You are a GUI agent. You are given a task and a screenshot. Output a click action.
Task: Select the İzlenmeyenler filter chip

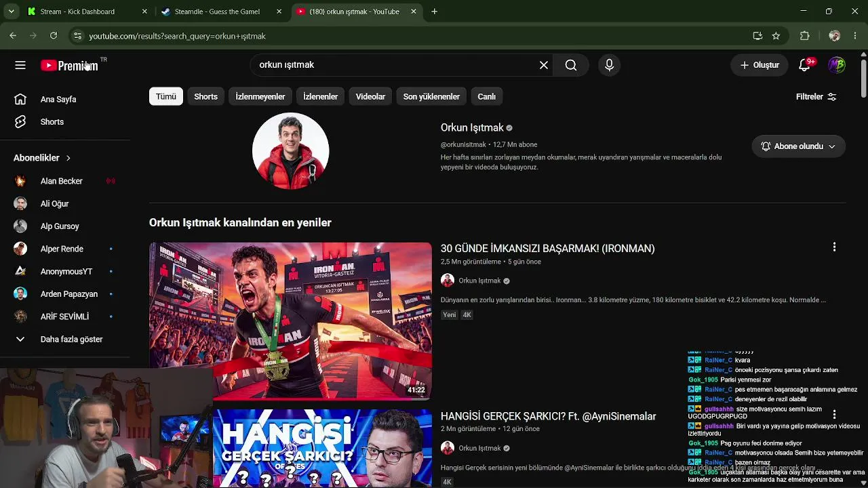pyautogui.click(x=260, y=96)
